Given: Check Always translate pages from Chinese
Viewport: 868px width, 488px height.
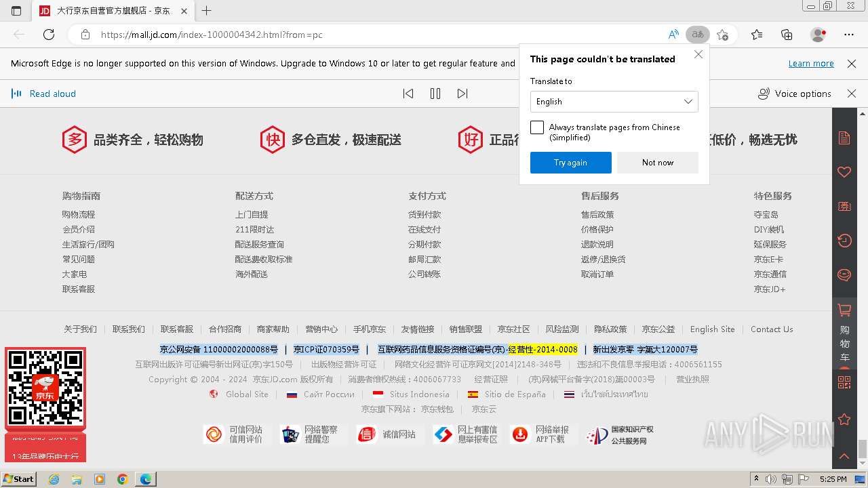Looking at the screenshot, I should [x=537, y=127].
